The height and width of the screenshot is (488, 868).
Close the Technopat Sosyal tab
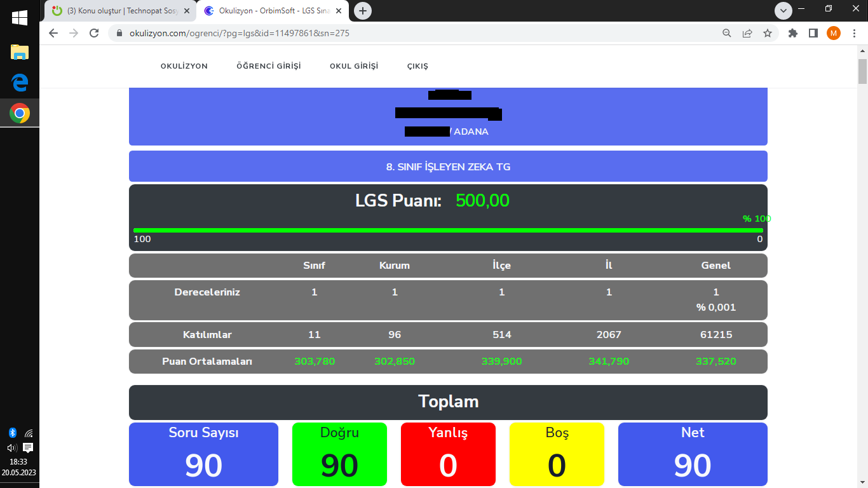click(x=186, y=11)
